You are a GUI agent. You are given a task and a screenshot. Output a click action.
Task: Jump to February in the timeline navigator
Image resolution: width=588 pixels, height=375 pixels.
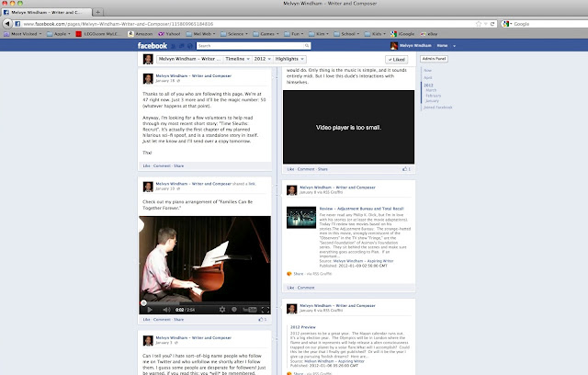click(x=433, y=96)
